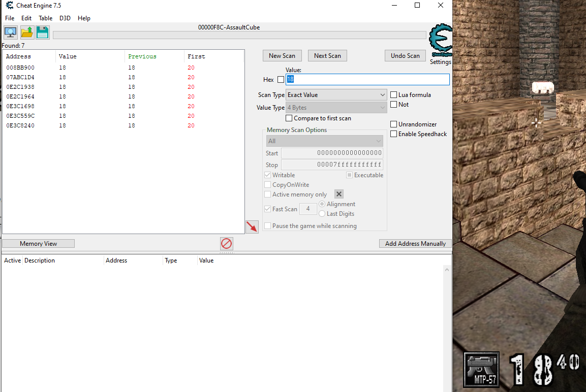Open the File menu
The width and height of the screenshot is (586, 392).
10,18
